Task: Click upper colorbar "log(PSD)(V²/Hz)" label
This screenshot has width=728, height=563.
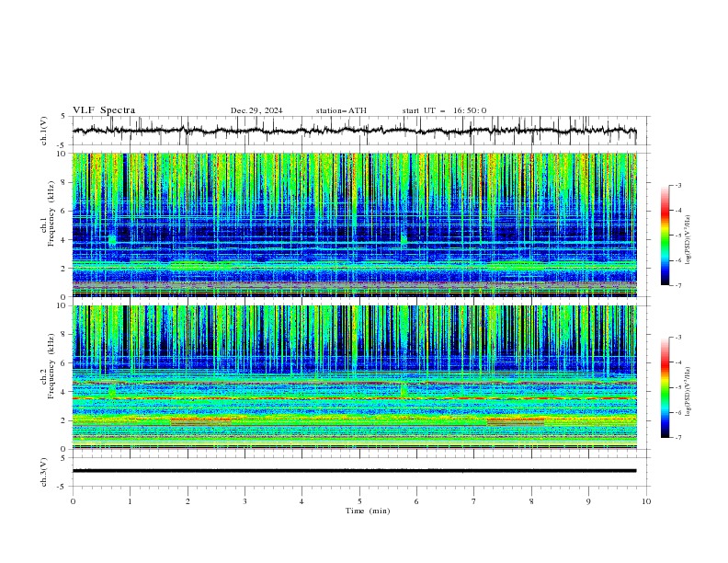Action: tap(688, 240)
